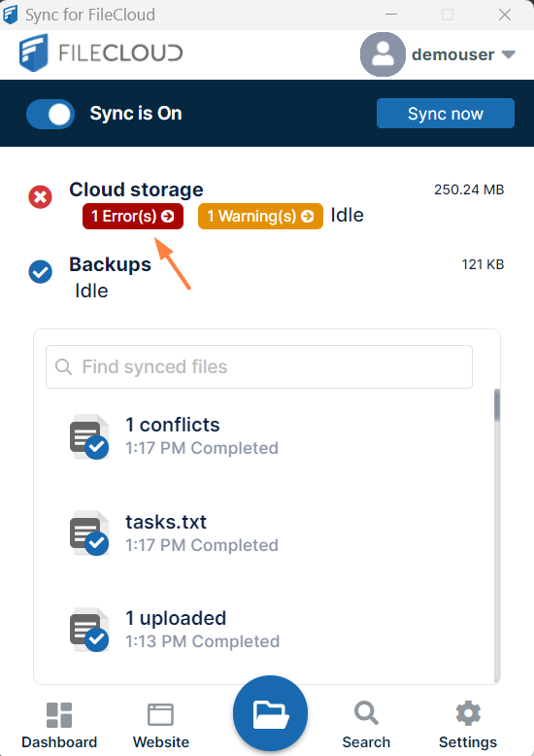Click the synced files list scrollbar
Viewport: 534px width, 756px height.
click(497, 535)
